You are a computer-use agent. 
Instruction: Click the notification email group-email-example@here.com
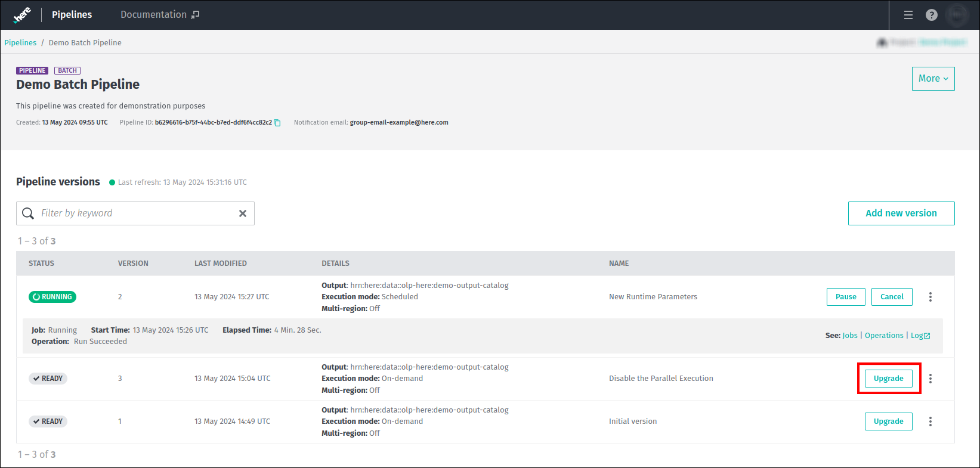click(x=399, y=123)
